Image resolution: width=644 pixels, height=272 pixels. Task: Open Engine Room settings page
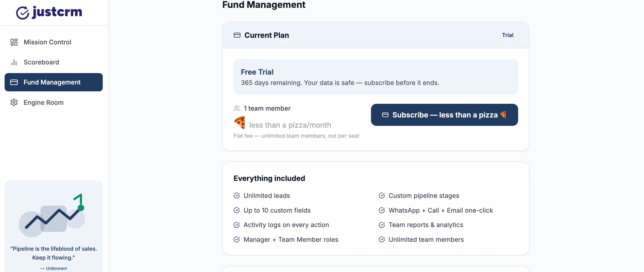coord(54,103)
